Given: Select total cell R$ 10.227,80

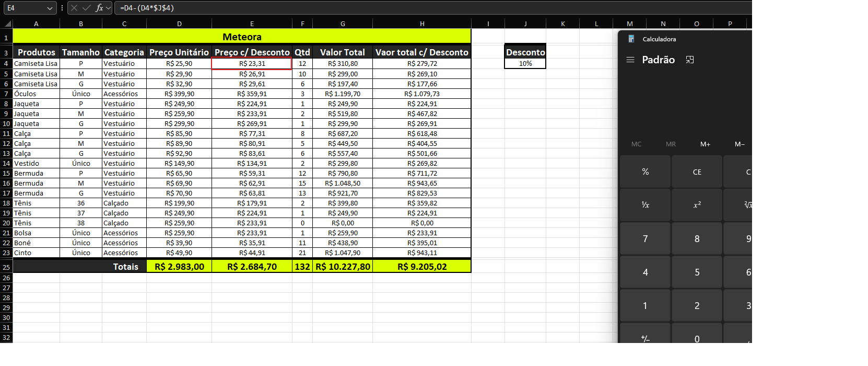Looking at the screenshot, I should pyautogui.click(x=343, y=267).
